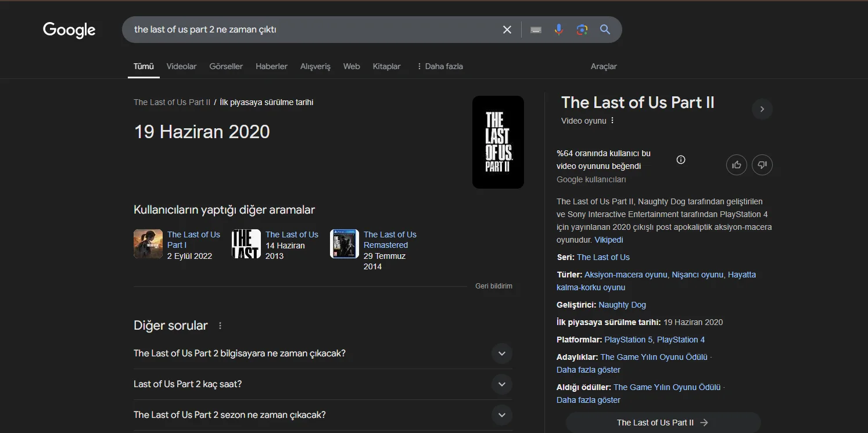Switch to the Alışveriş tab

pos(315,66)
